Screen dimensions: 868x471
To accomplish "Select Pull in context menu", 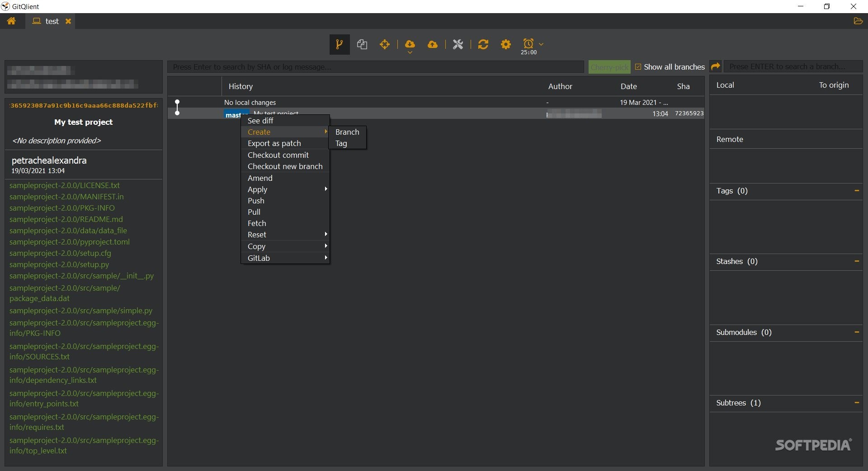I will pyautogui.click(x=285, y=212).
